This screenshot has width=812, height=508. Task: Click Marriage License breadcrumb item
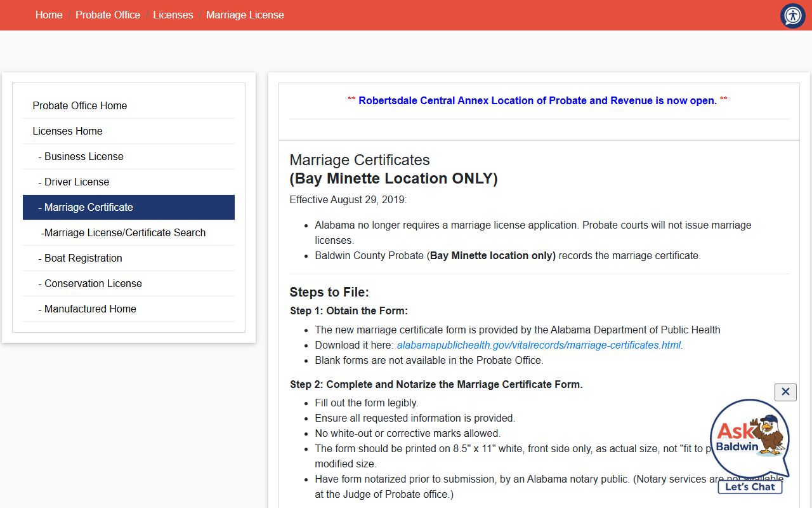[x=245, y=15]
